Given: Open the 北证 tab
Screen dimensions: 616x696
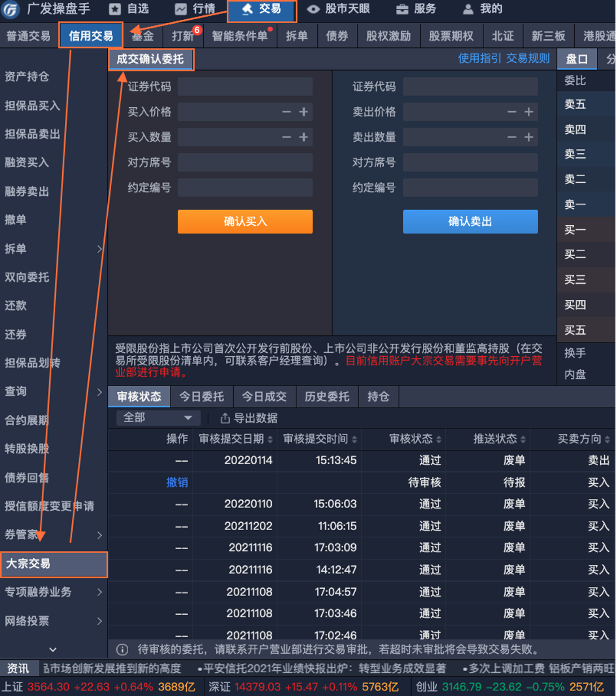Looking at the screenshot, I should pos(503,36).
